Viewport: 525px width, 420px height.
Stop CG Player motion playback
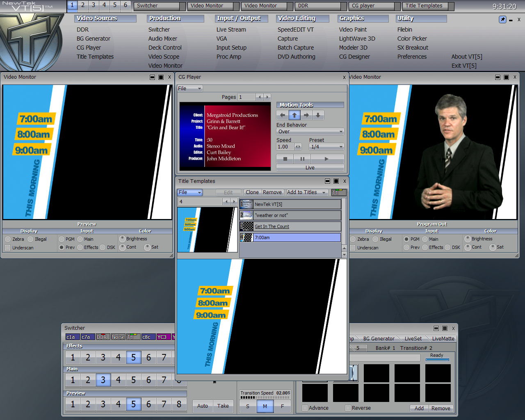coord(285,159)
